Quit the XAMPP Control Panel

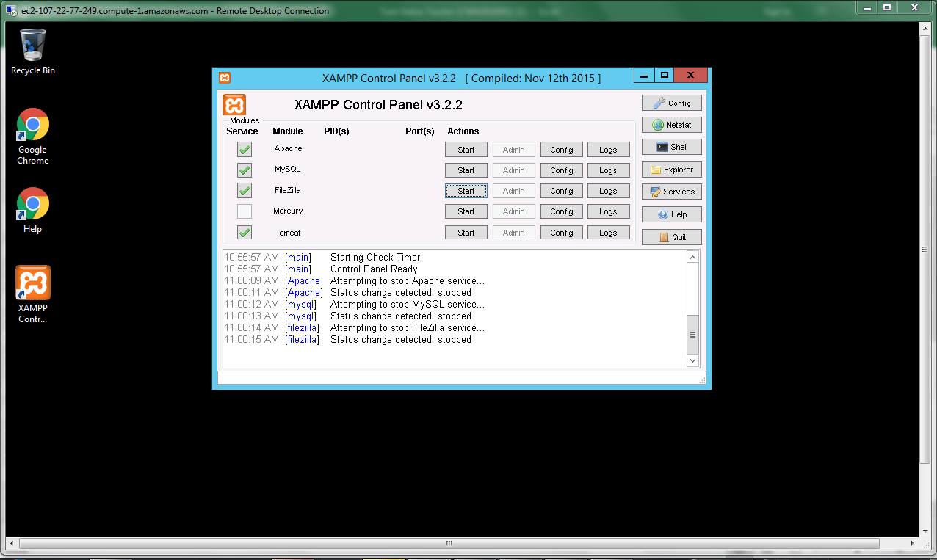(671, 237)
